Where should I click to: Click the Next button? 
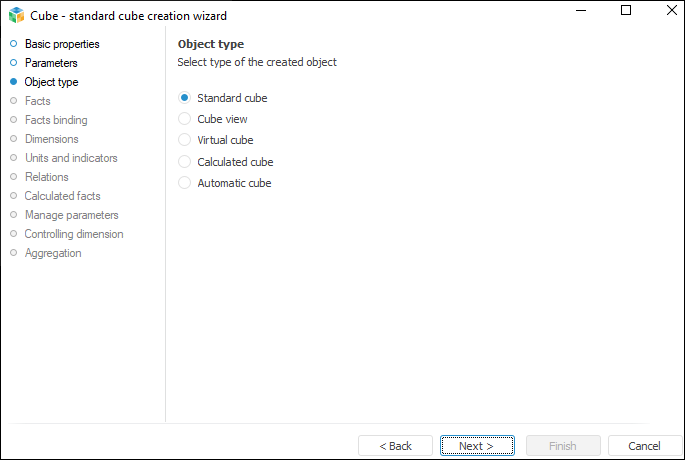[478, 446]
